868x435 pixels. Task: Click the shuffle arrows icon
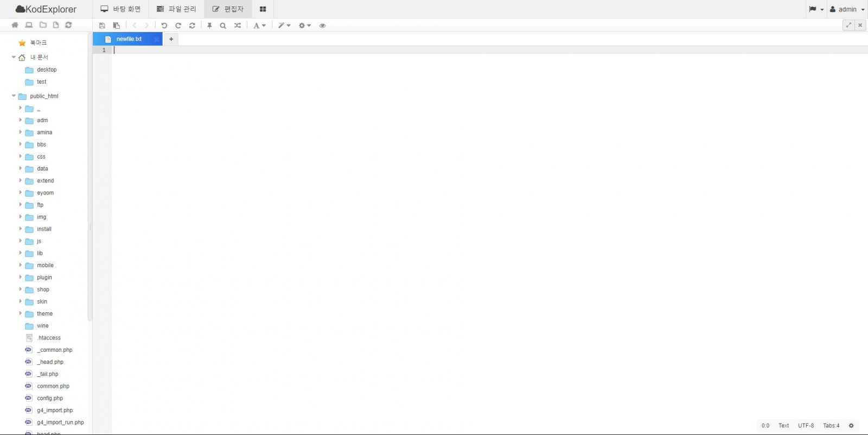pyautogui.click(x=238, y=26)
